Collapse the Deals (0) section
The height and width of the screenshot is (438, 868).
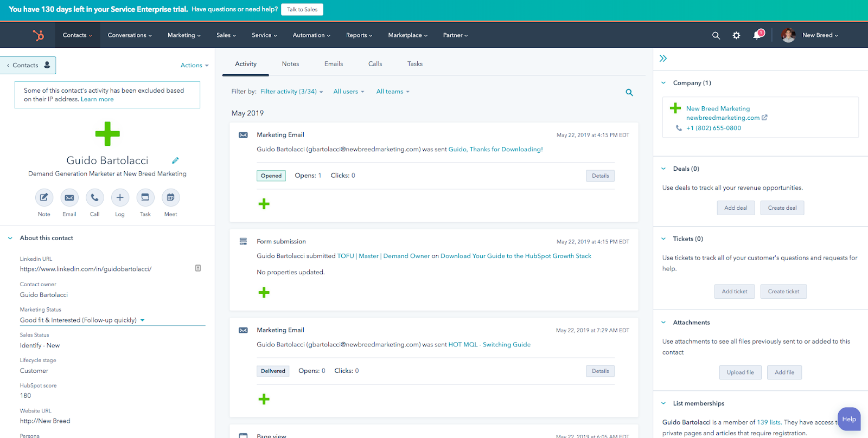click(x=663, y=169)
